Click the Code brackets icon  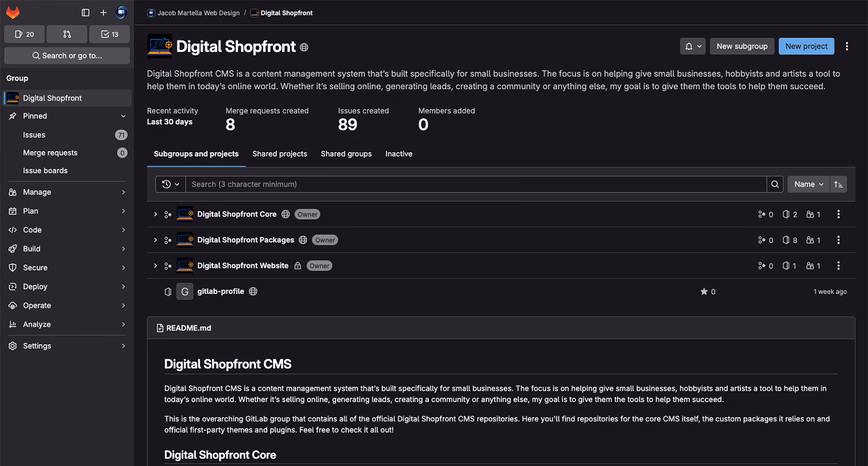pyautogui.click(x=13, y=230)
